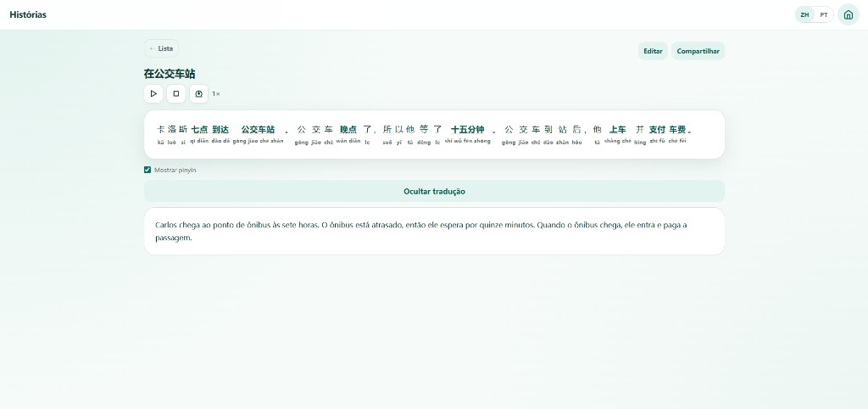Viewport: 868px width, 409px height.
Task: Collapse translation with Ocultar tradução
Action: pyautogui.click(x=434, y=191)
